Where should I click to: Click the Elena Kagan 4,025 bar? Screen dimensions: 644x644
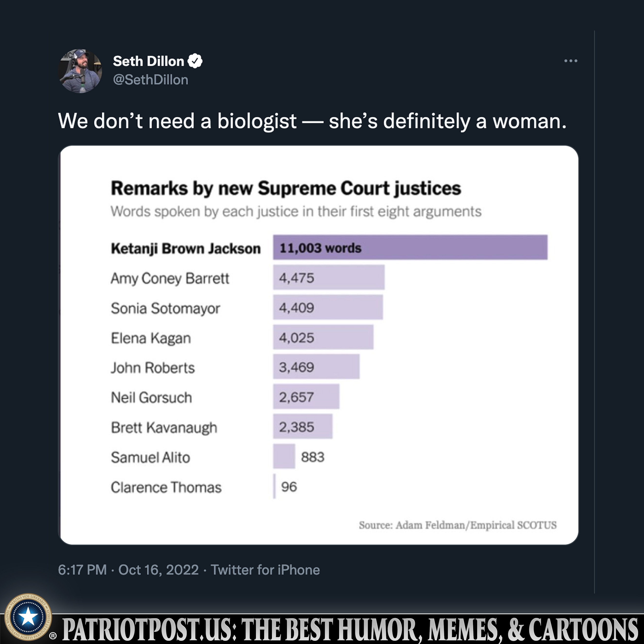tap(323, 337)
